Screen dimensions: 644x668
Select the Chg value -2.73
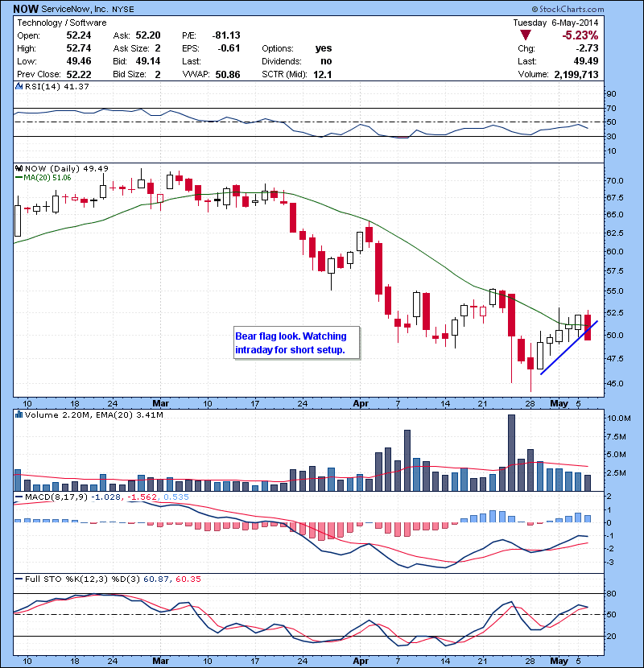(x=588, y=48)
